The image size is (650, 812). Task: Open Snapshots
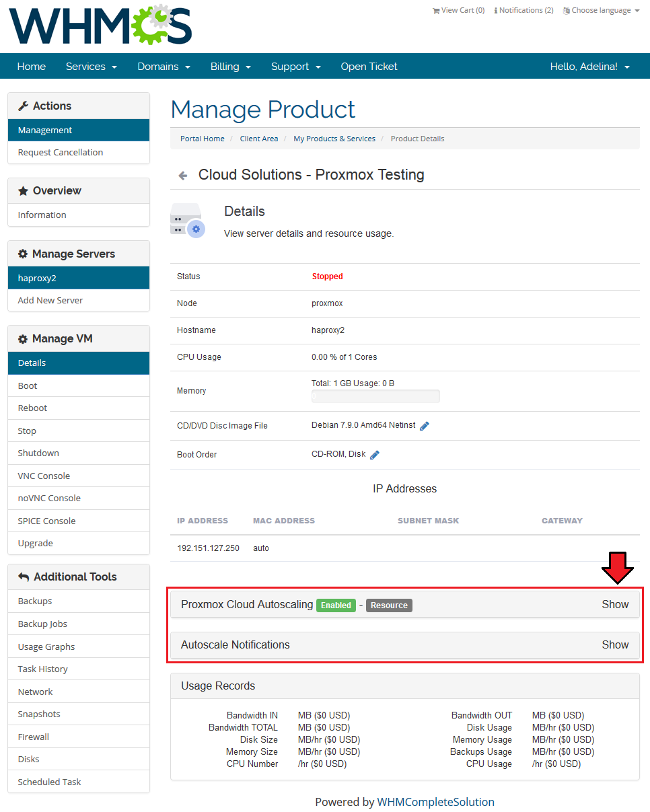(x=79, y=714)
